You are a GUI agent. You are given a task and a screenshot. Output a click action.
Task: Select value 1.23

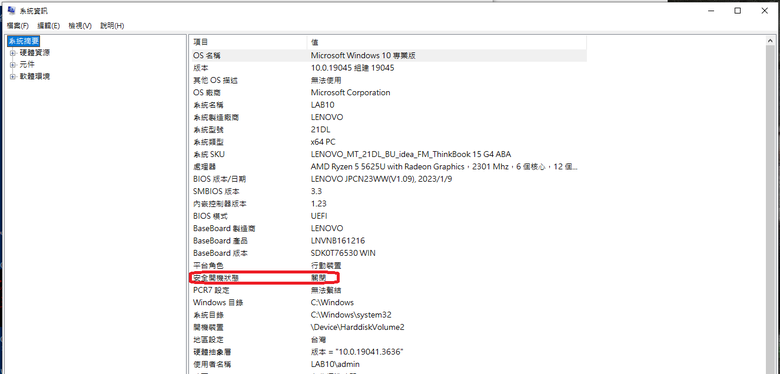pos(318,204)
